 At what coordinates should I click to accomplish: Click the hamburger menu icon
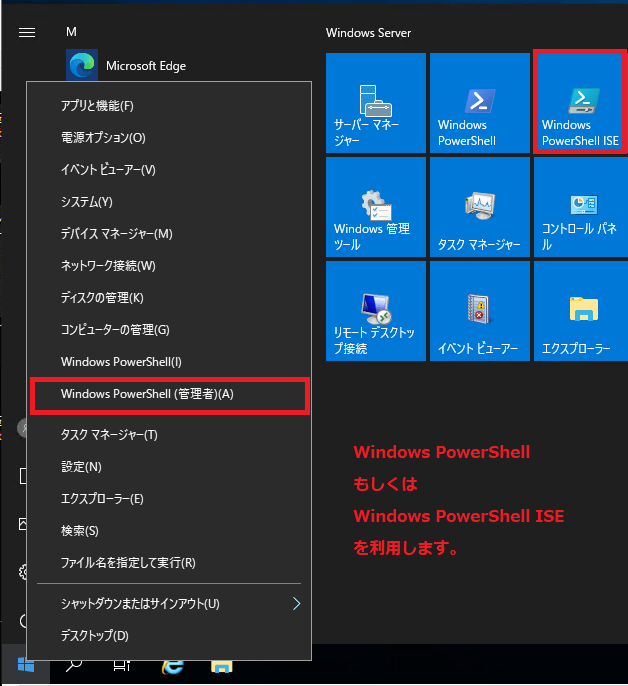pos(27,32)
